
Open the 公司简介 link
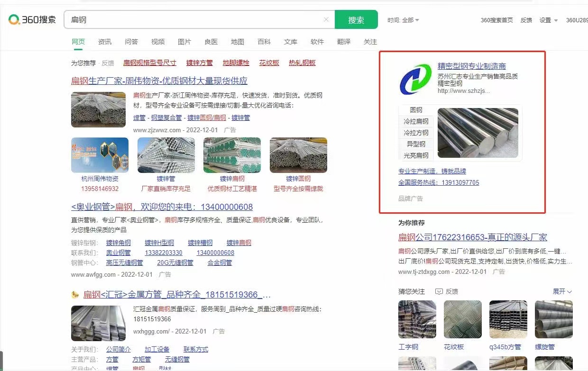click(119, 349)
